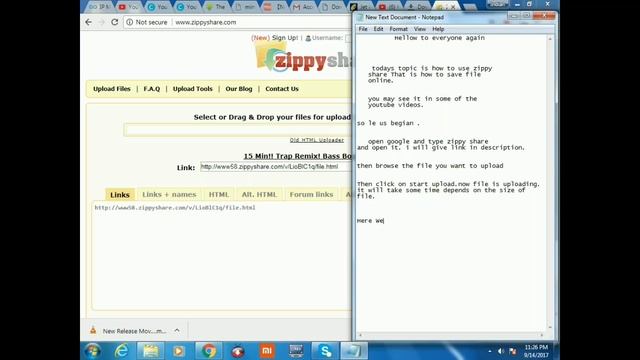The height and width of the screenshot is (360, 640).
Task: Switch to the Android 'The' tab
Action: pyautogui.click(x=215, y=7)
